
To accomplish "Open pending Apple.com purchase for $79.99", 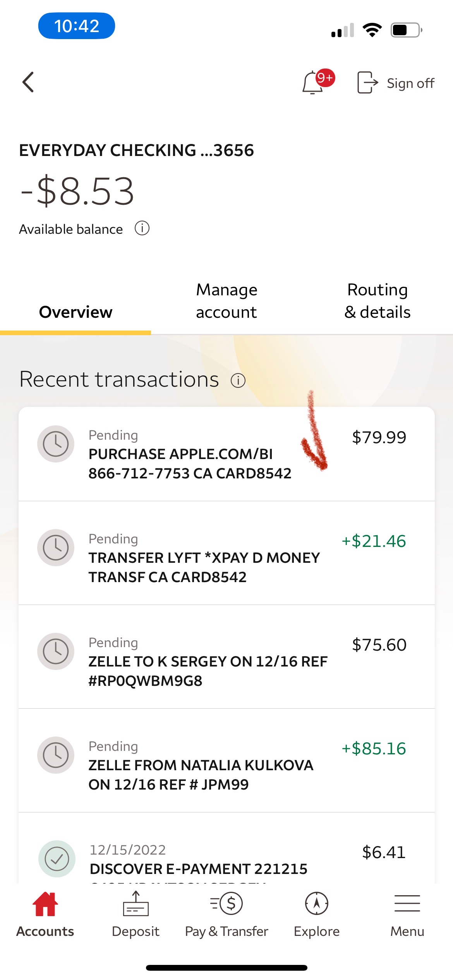I will [x=226, y=454].
